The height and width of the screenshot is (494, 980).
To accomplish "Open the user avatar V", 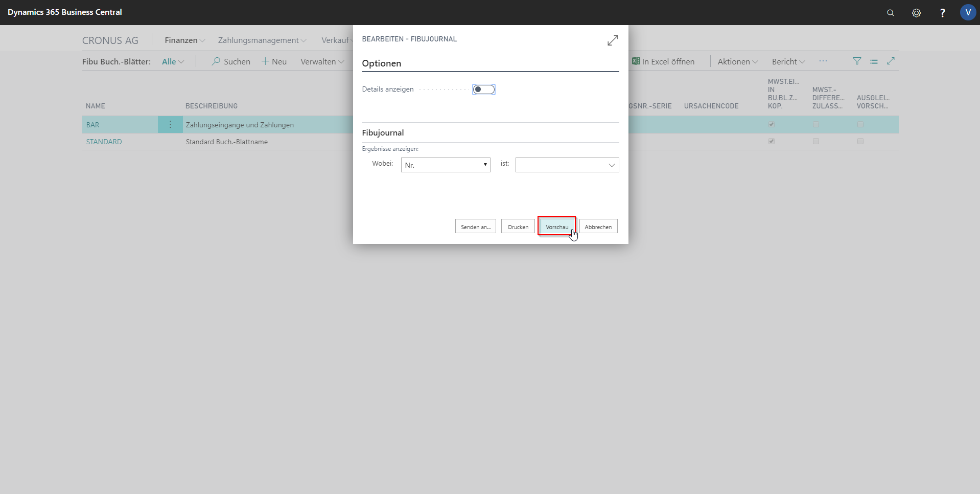I will (968, 12).
